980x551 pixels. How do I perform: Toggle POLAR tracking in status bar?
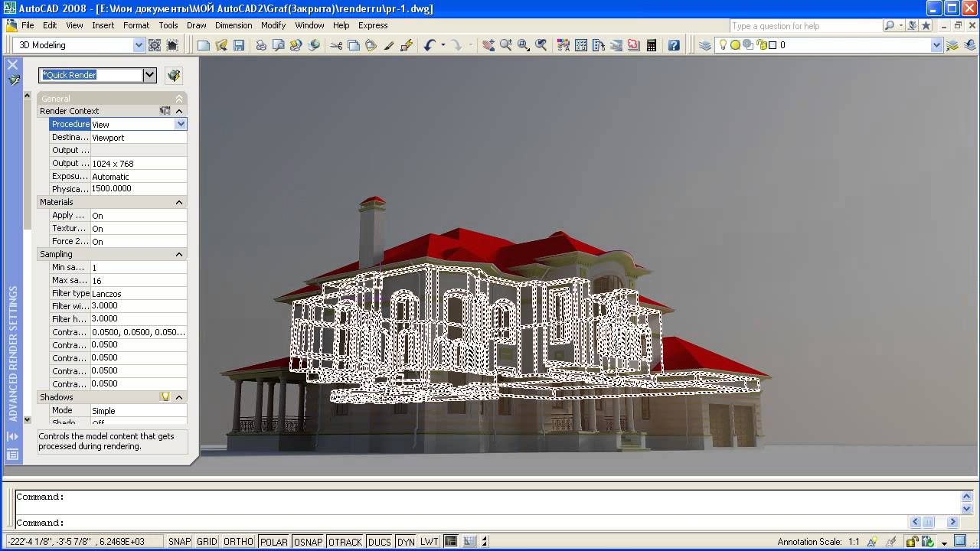tap(273, 542)
